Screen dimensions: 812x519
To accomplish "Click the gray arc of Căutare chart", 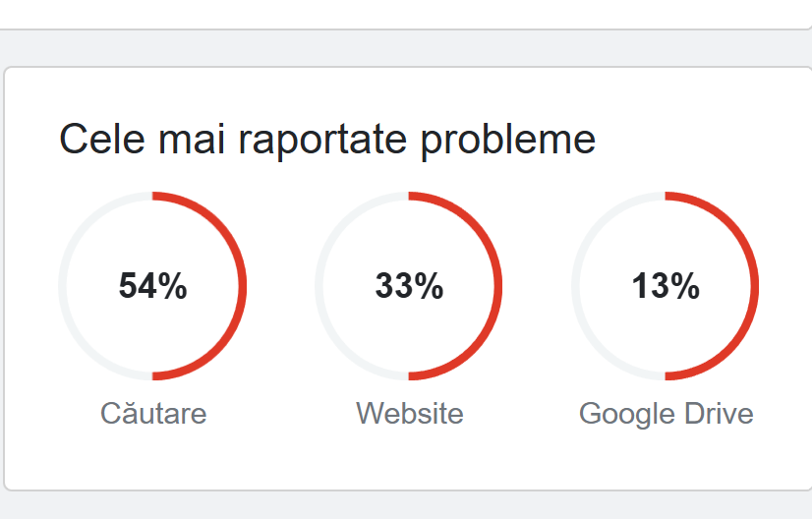I will tap(63, 286).
